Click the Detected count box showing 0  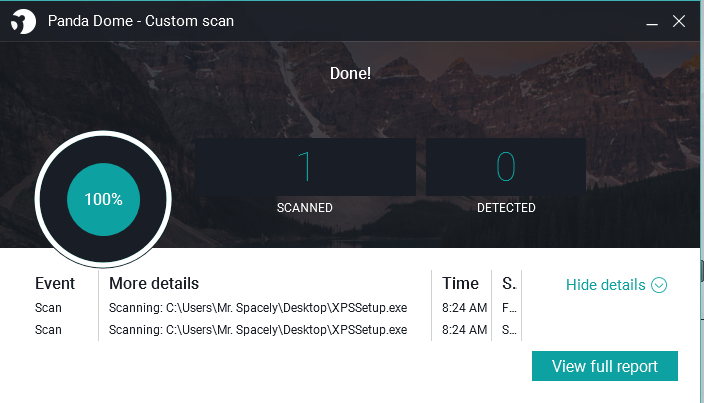pyautogui.click(x=506, y=167)
